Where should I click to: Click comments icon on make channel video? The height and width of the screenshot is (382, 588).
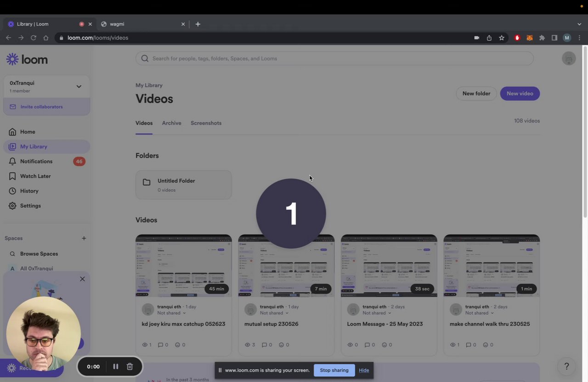pos(468,345)
